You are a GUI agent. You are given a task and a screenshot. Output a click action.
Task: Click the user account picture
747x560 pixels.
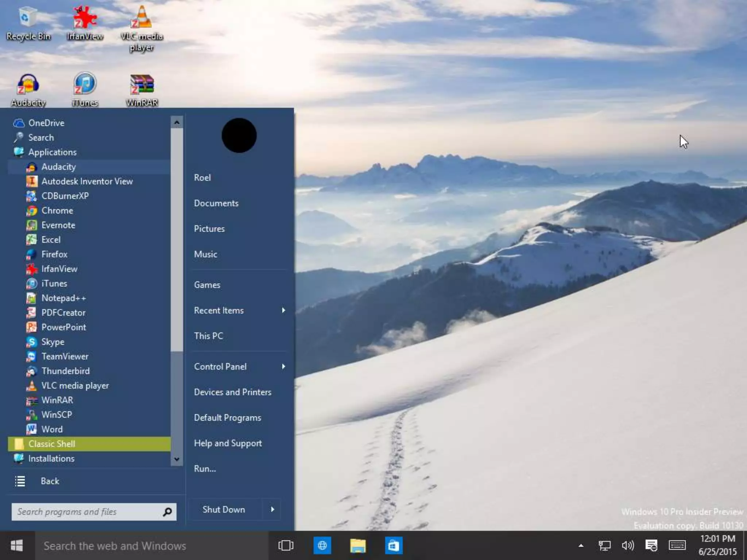click(239, 135)
